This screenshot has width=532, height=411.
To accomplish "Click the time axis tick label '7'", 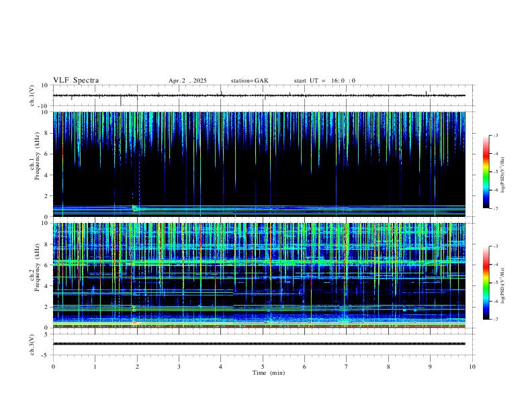I will click(347, 367).
